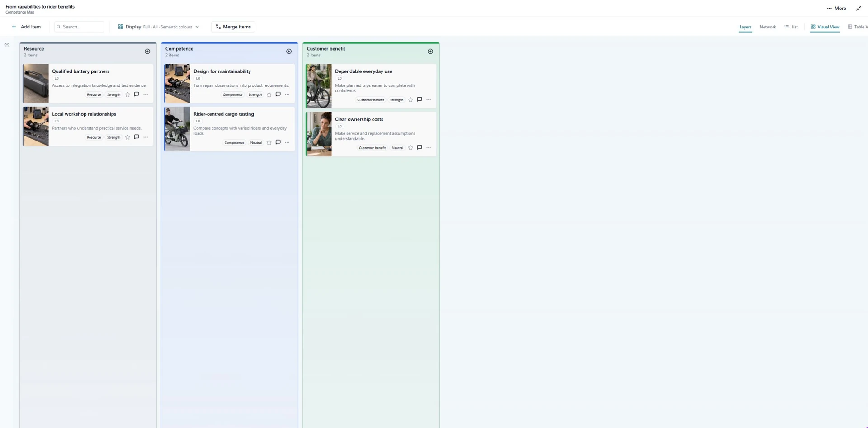This screenshot has width=868, height=428.
Task: Favorite the Design for maintainability card
Action: pyautogui.click(x=269, y=94)
